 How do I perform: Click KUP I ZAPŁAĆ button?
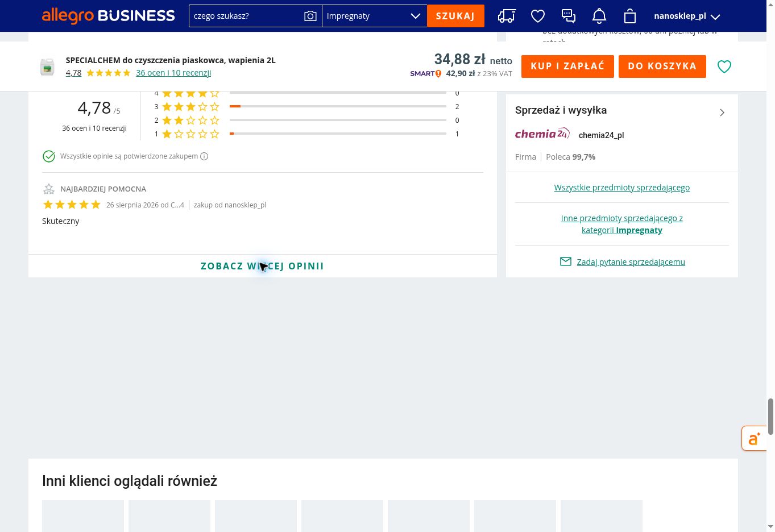point(567,66)
